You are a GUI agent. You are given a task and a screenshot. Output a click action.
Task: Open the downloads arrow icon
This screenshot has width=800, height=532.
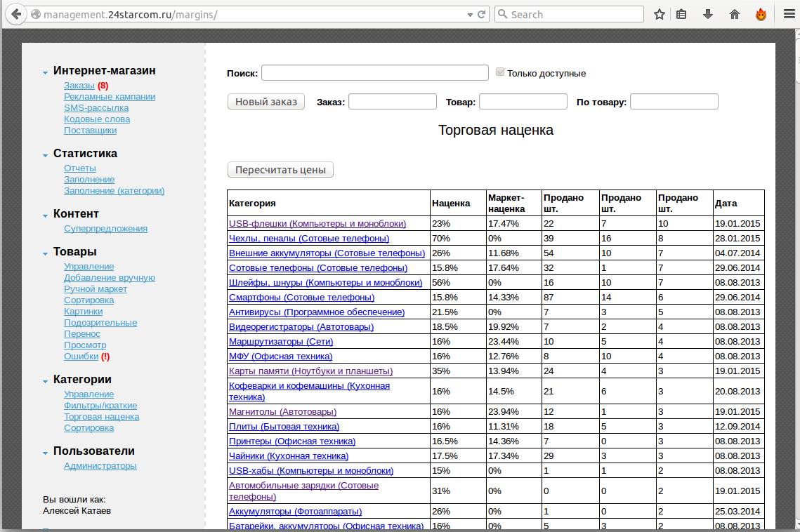(x=708, y=14)
